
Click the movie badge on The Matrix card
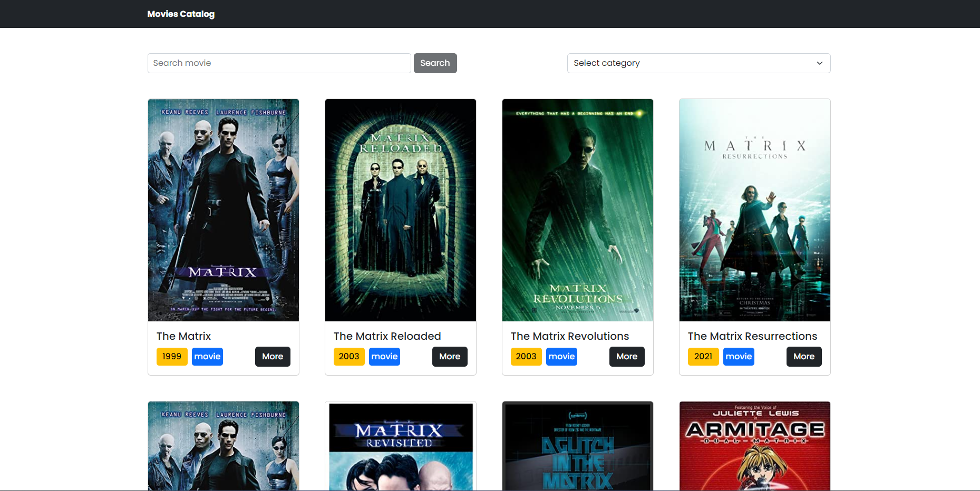[x=207, y=357]
